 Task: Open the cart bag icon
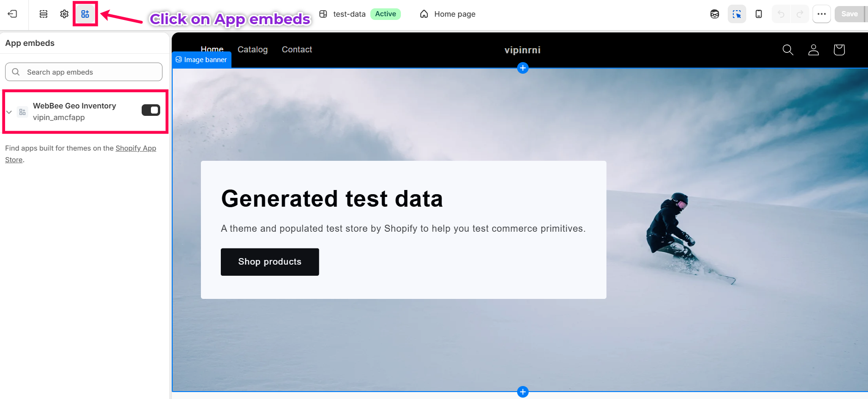point(839,50)
